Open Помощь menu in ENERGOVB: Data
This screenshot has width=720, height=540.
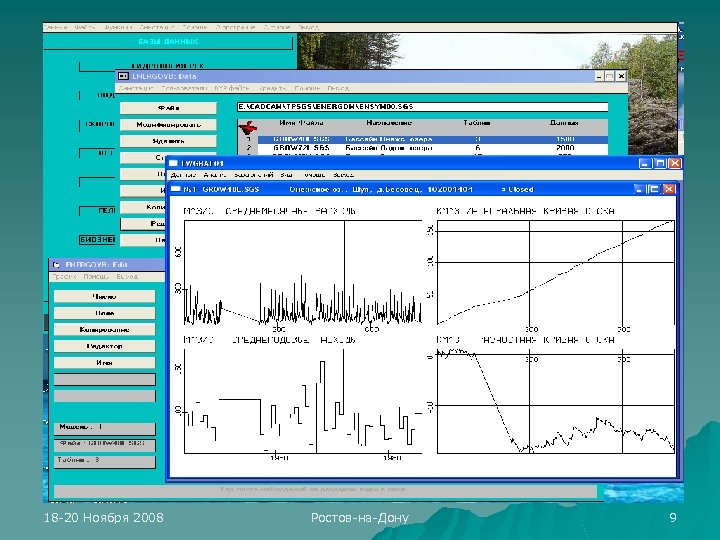pyautogui.click(x=307, y=88)
